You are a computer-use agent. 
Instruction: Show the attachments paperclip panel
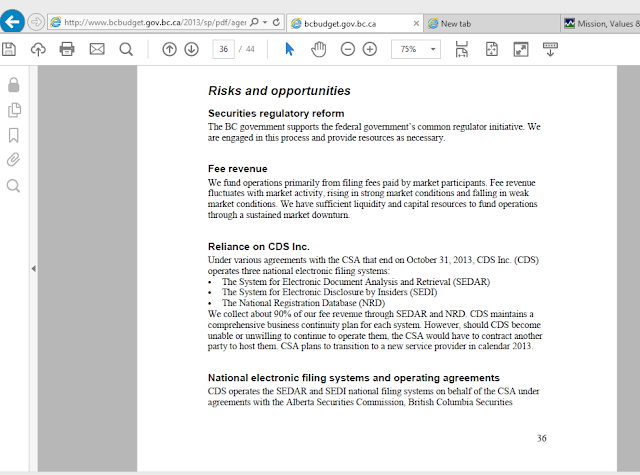click(13, 160)
